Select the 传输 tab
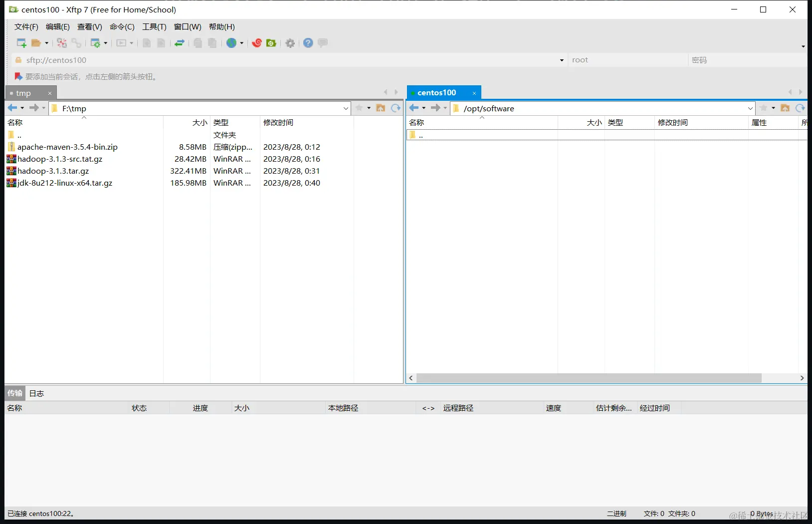This screenshot has height=524, width=812. (15, 393)
